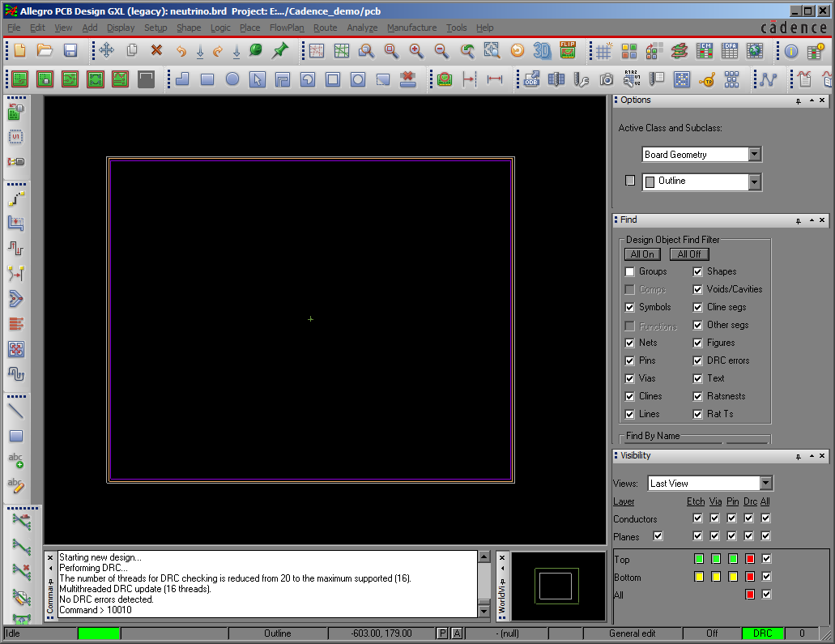This screenshot has height=644, width=835.
Task: Open the Route menu
Action: pyautogui.click(x=325, y=28)
